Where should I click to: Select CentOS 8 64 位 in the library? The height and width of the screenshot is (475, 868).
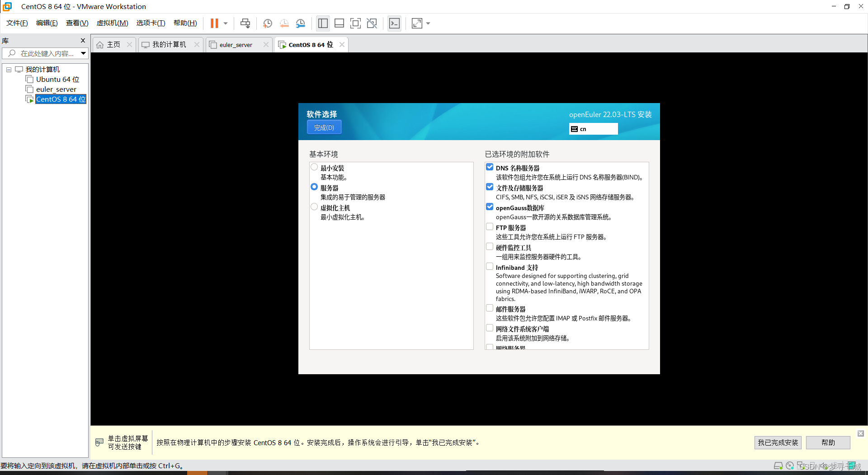[61, 99]
